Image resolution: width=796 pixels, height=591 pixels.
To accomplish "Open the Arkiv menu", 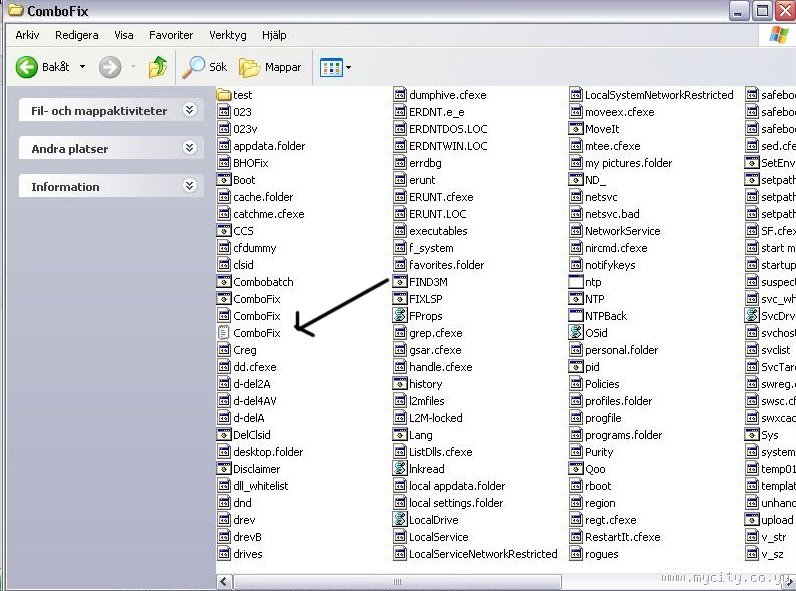I will [x=27, y=35].
